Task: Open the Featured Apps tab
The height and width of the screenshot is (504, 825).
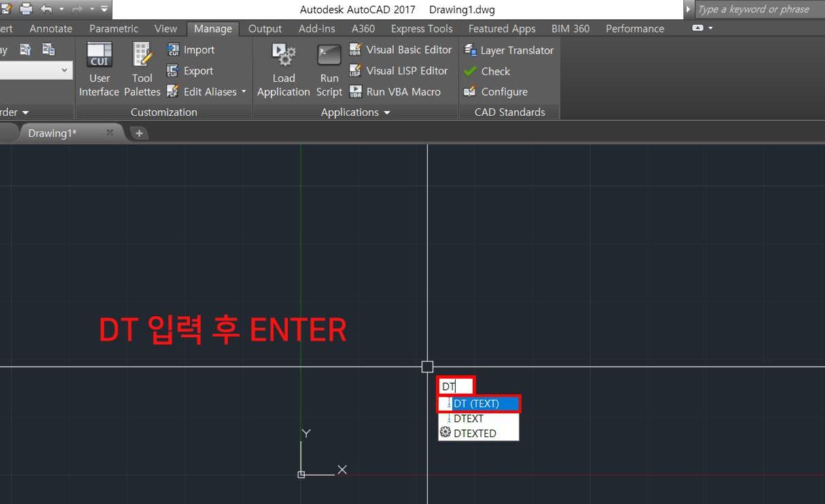Action: coord(502,29)
